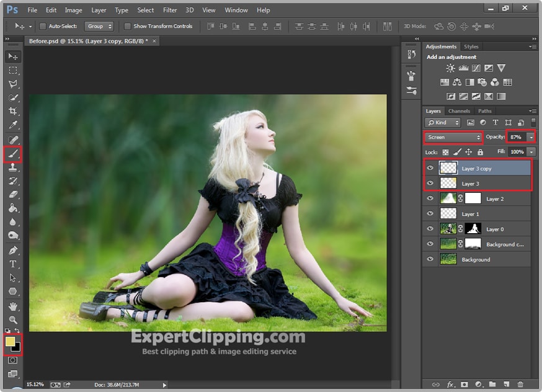Toggle visibility of the Background layer
Viewport: 542px width, 392px height.
tap(430, 259)
